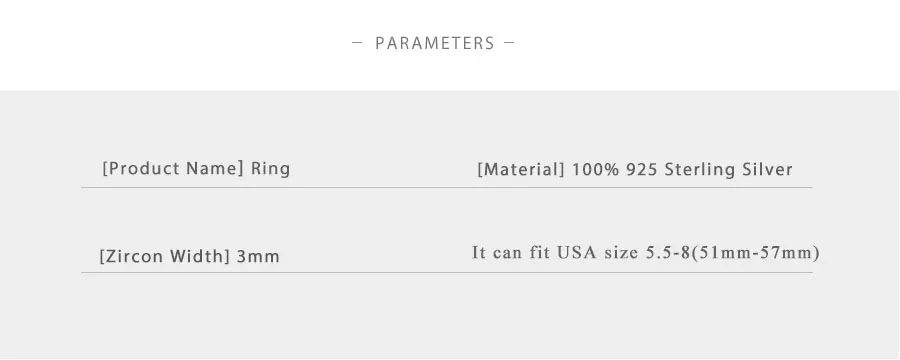Screen dimensions: 900x360
Task: Click the dash left of PARAMETERS
Action: click(357, 42)
